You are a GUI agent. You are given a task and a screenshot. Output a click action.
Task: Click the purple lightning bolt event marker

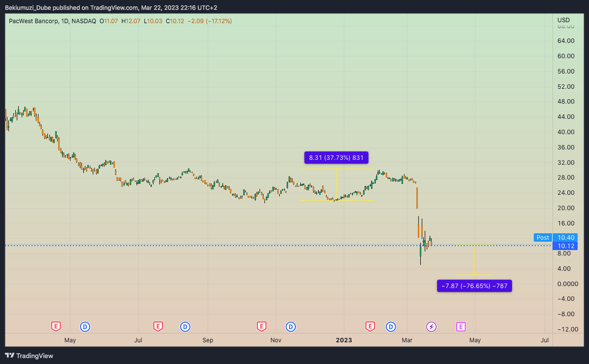431,327
